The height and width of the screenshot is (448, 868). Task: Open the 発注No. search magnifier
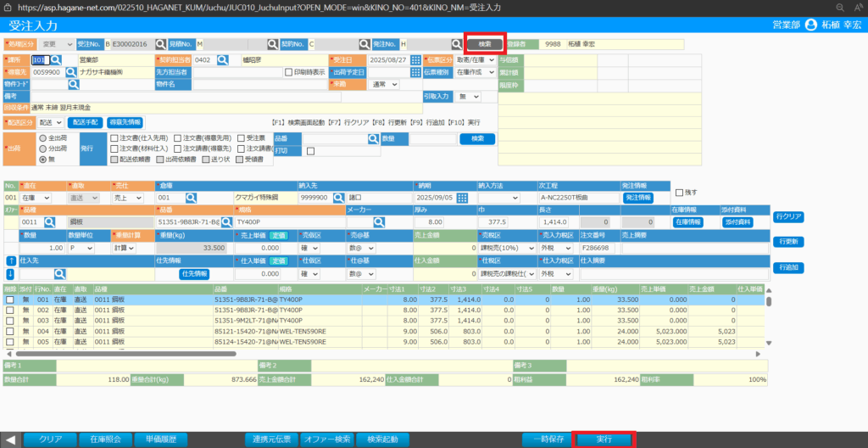pos(456,44)
